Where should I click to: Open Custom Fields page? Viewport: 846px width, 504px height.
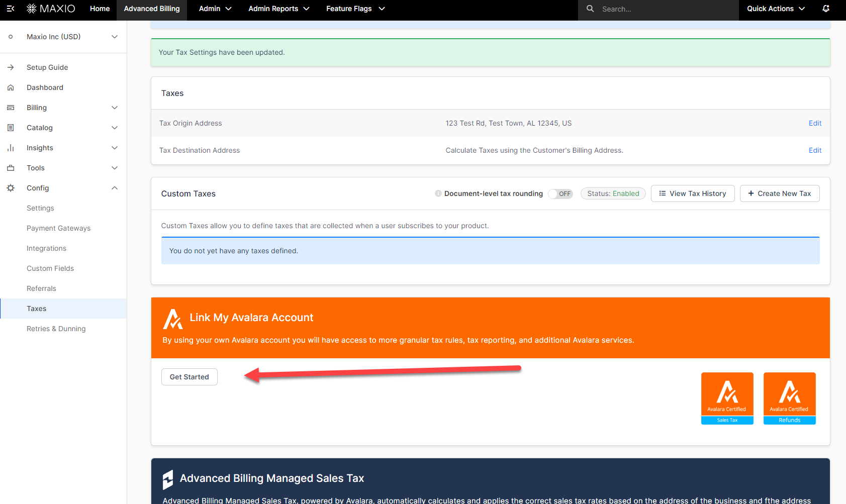click(x=50, y=268)
